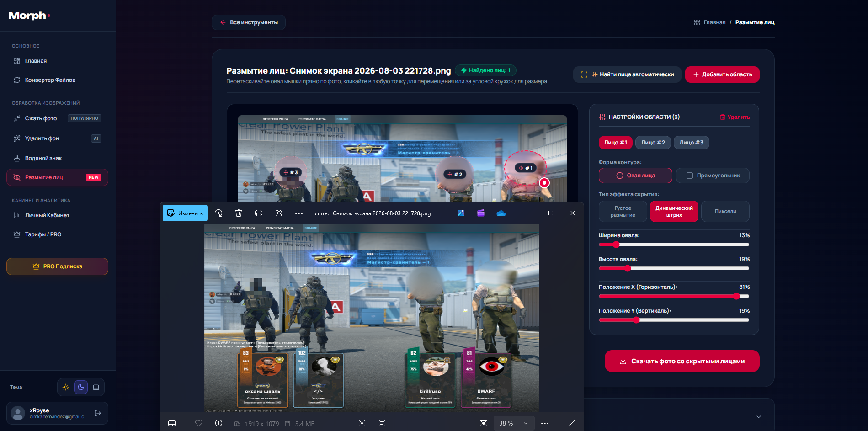Fit the photo to window in Photos
The height and width of the screenshot is (431, 868).
pyautogui.click(x=484, y=423)
